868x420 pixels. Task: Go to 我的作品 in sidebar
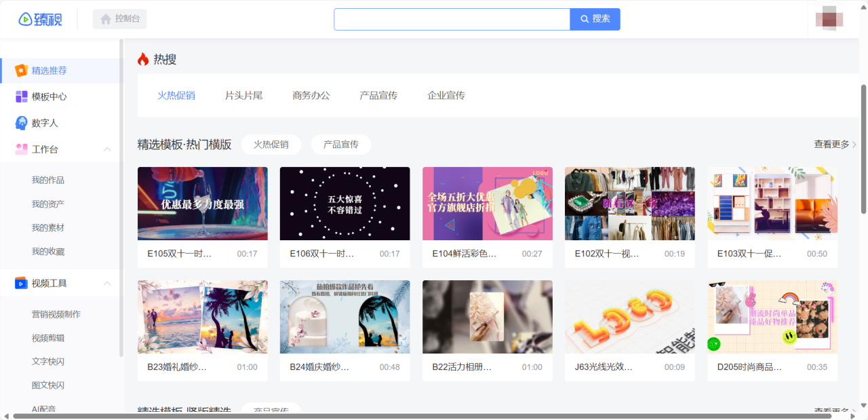48,180
